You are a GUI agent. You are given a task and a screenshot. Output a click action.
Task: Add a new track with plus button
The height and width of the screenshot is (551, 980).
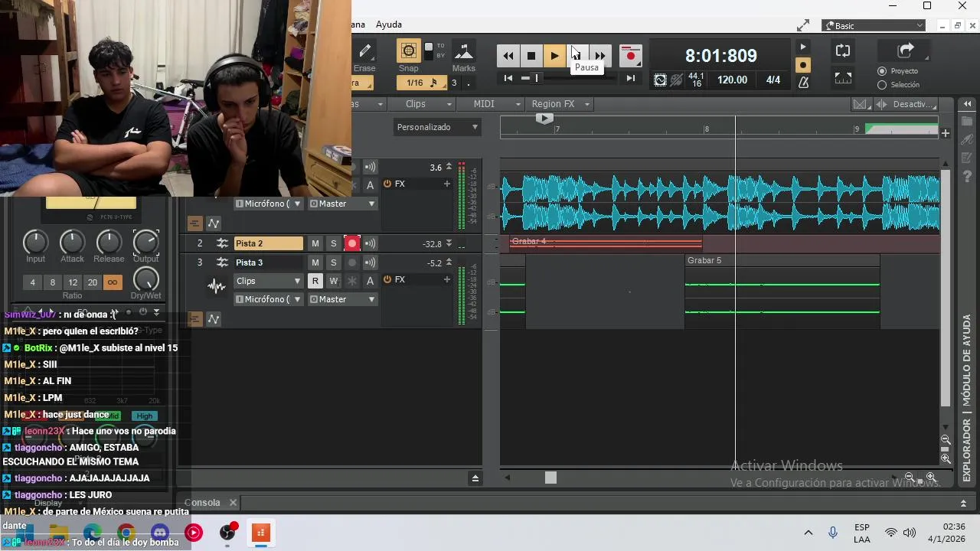coord(945,133)
